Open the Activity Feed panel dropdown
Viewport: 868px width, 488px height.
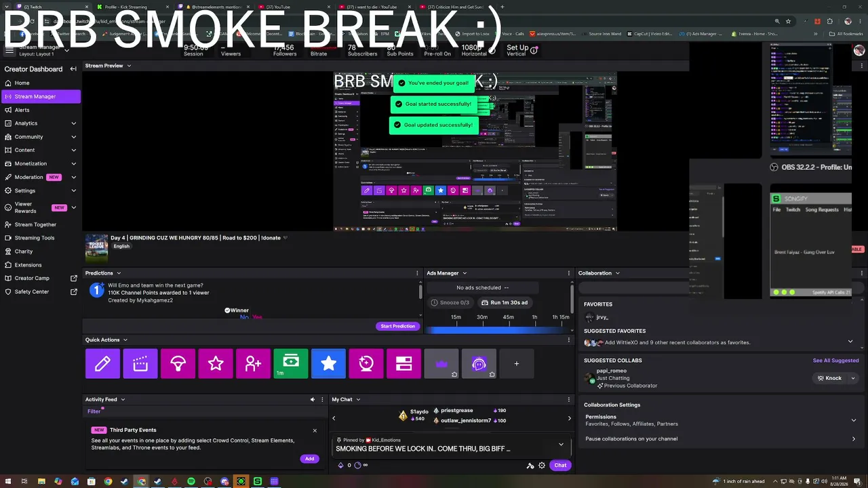click(123, 400)
